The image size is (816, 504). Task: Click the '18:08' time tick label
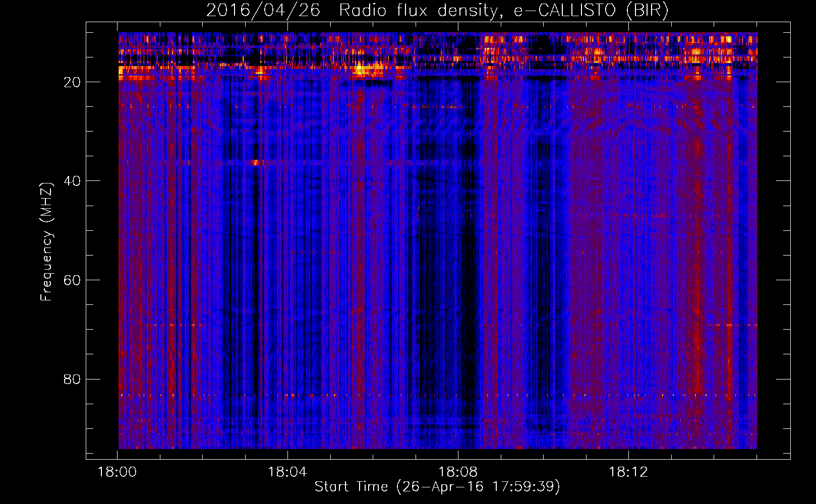tap(458, 472)
